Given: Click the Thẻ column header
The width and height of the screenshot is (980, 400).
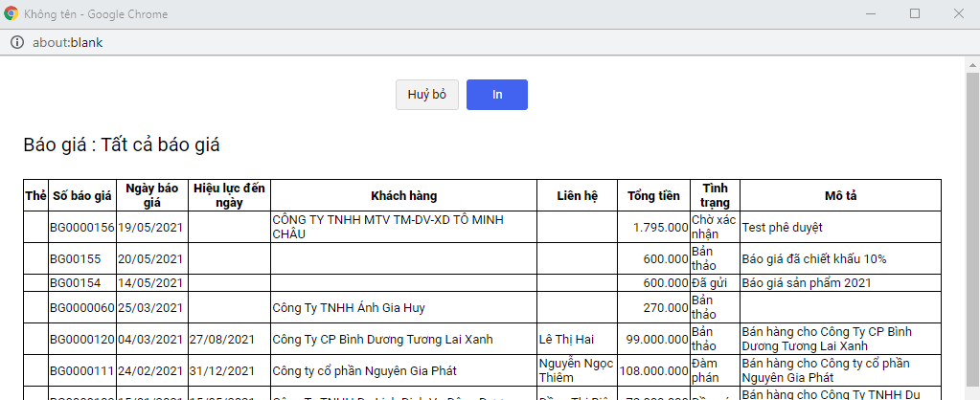Looking at the screenshot, I should 36,195.
